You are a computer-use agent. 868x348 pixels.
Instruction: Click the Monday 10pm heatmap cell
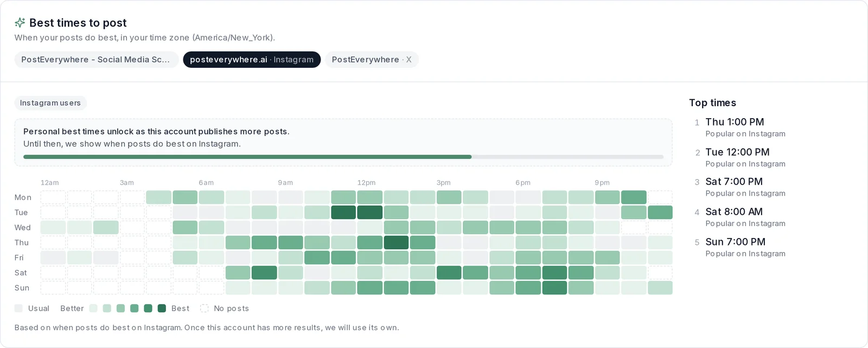[x=634, y=197]
